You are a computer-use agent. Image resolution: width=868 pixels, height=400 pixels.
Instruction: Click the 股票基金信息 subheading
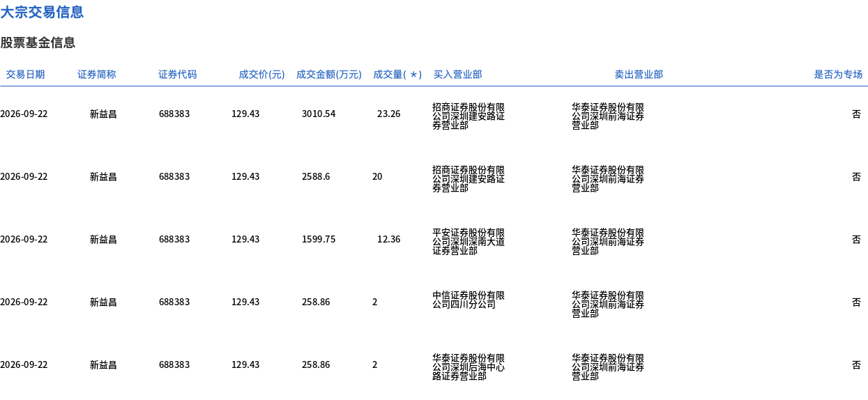coord(38,43)
